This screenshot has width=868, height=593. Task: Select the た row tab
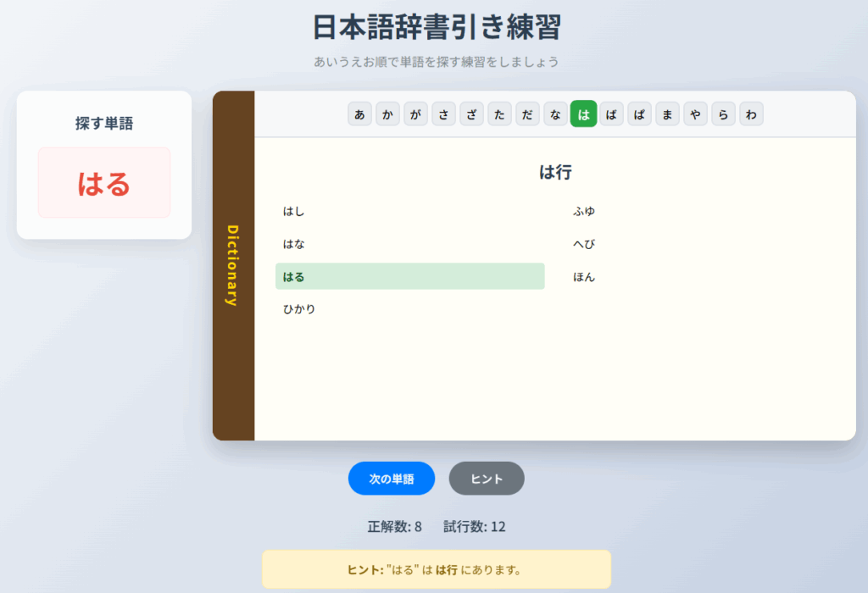coord(500,114)
